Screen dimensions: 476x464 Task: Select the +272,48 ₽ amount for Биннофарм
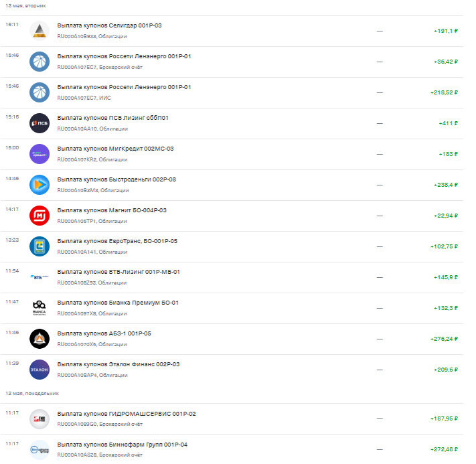coord(444,449)
